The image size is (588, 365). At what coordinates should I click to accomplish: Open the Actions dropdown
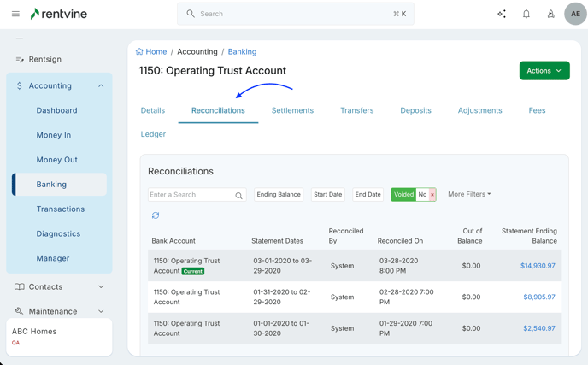pos(544,71)
